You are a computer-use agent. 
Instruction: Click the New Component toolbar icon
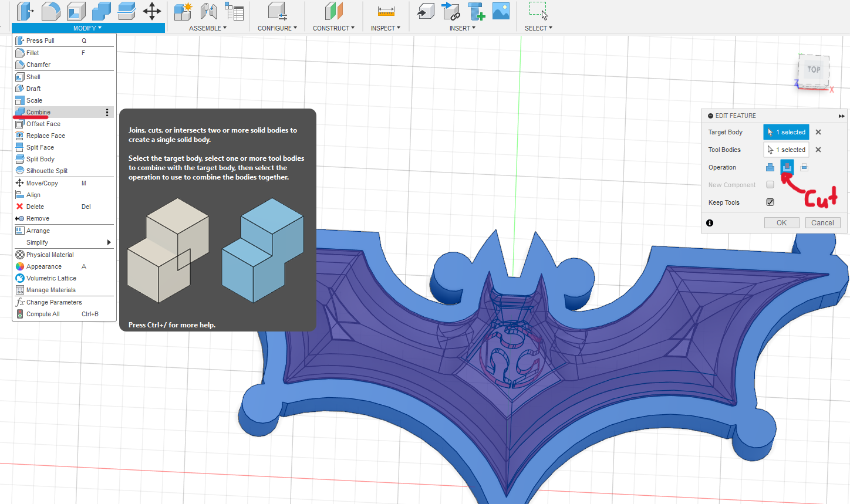[x=183, y=11]
